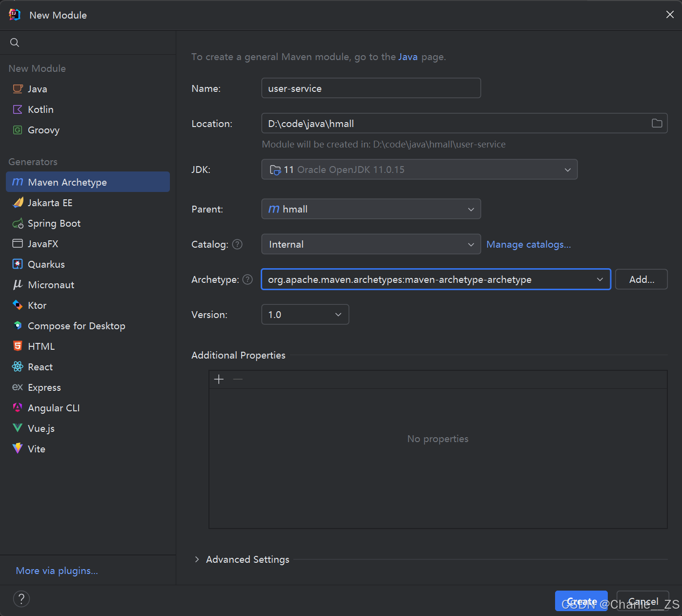Click the search magnifier icon
This screenshot has width=682, height=616.
(15, 42)
